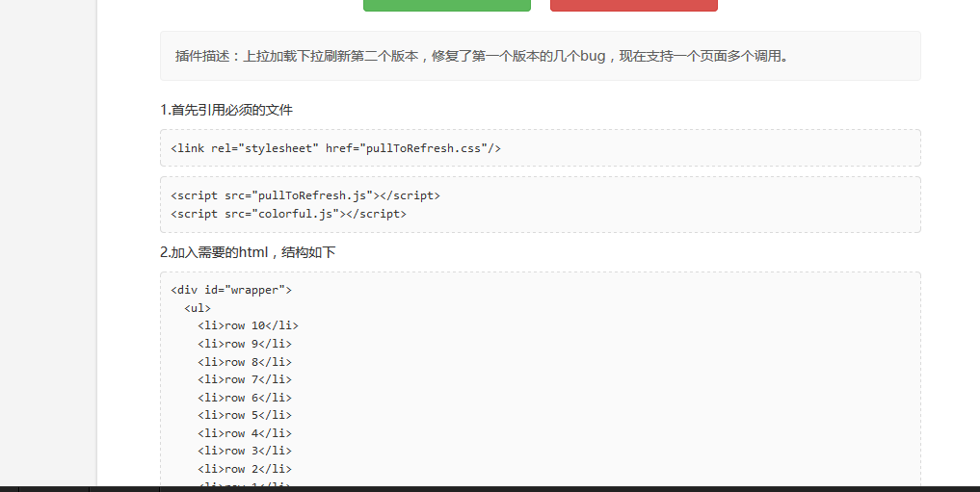This screenshot has height=492, width=980.
Task: Click the "<li>row 10</li>" line
Action: click(248, 325)
